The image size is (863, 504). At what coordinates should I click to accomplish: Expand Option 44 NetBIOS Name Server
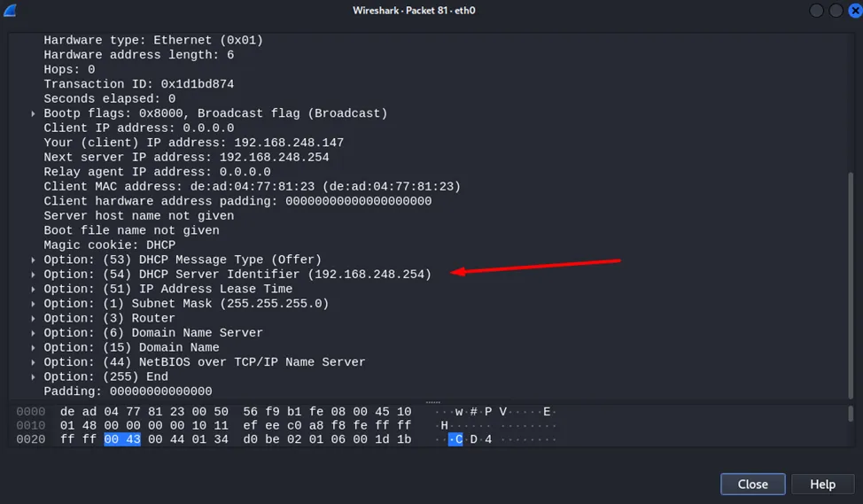point(34,362)
